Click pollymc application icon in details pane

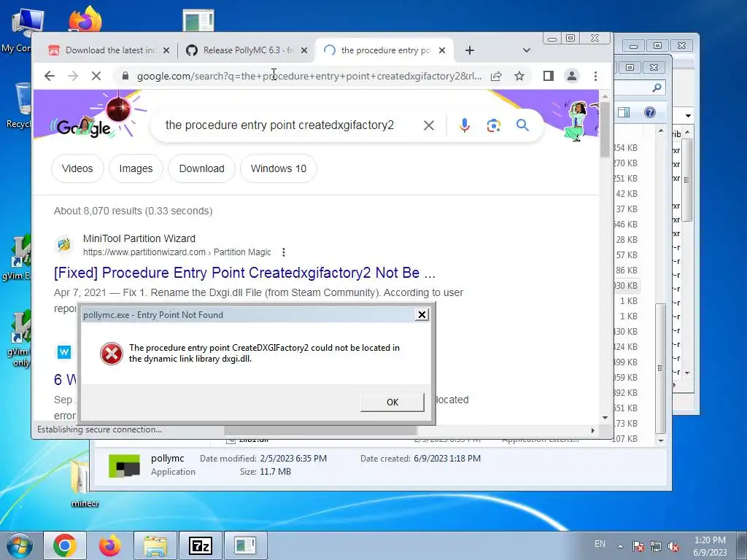coord(124,465)
